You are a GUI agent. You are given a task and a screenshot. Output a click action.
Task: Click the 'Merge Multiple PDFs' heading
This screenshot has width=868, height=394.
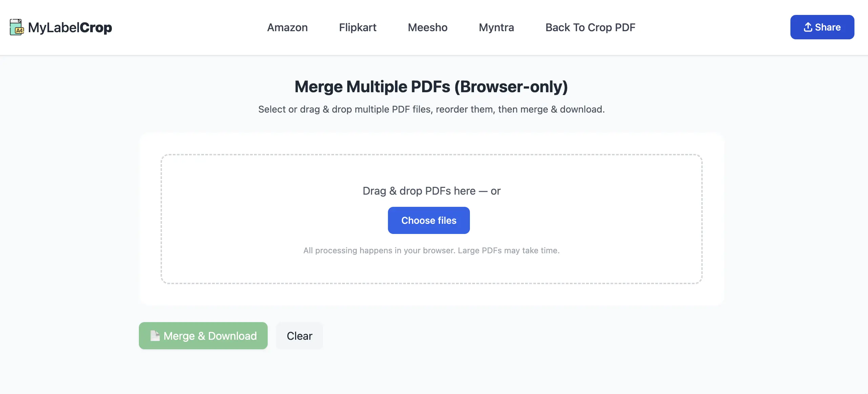(431, 86)
